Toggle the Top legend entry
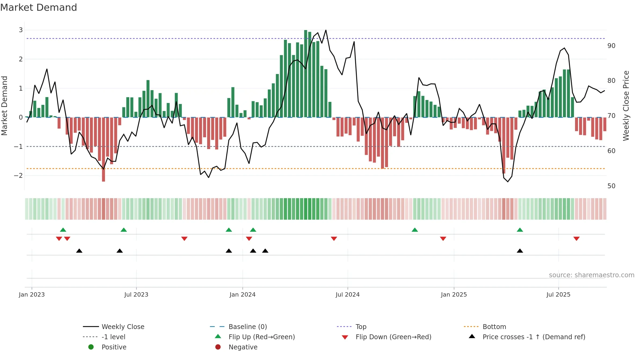 tap(352, 327)
